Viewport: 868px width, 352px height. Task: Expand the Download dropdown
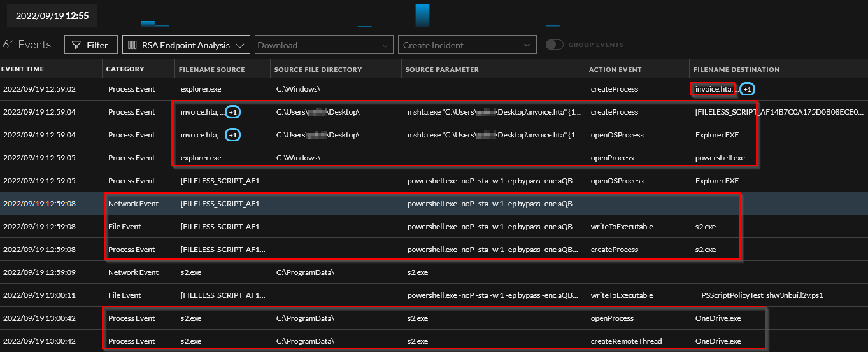point(384,45)
